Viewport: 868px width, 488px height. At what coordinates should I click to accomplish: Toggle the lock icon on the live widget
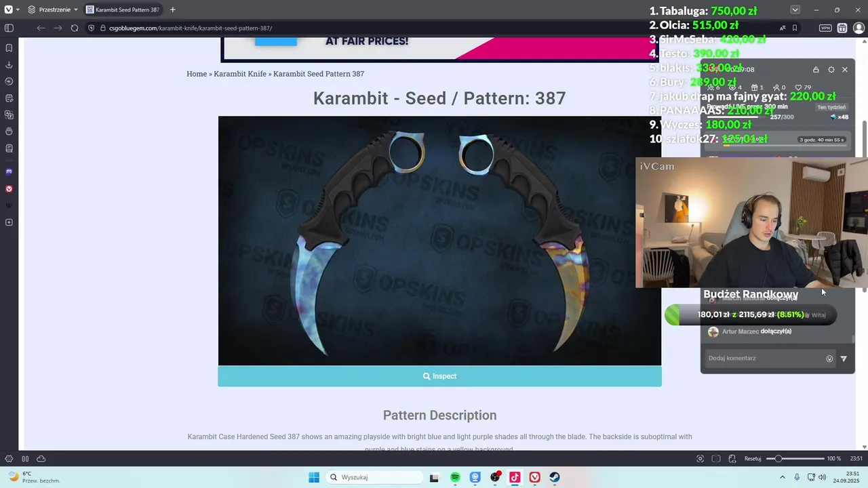tap(816, 69)
